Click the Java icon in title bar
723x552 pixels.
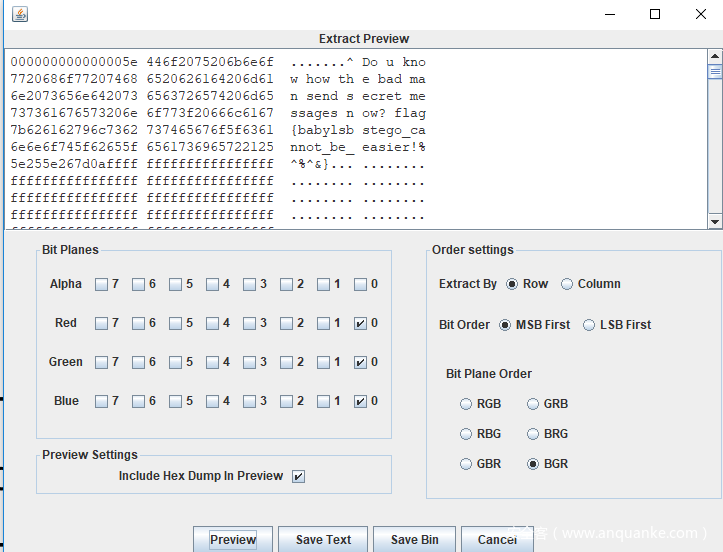point(19,14)
